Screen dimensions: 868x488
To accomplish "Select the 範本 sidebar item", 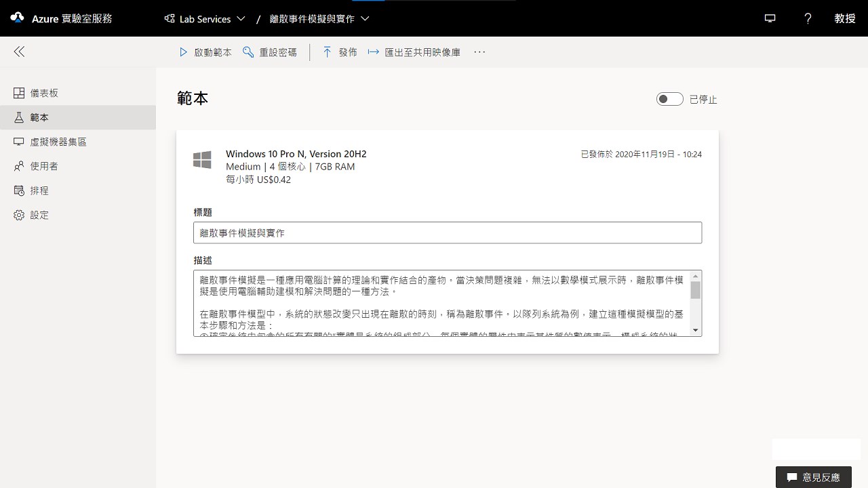I will point(78,117).
